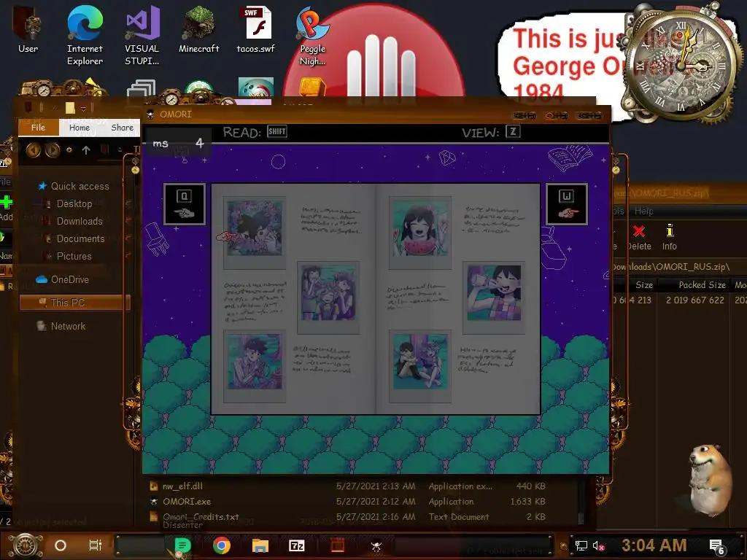Open File Explorer from taskbar
The width and height of the screenshot is (747, 560).
260,545
